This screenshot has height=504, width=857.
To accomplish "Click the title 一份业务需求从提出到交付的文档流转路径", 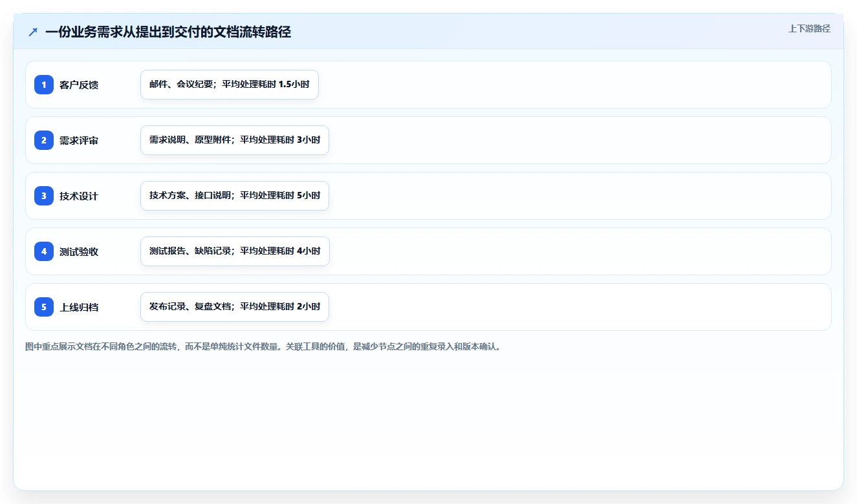I will pos(168,32).
